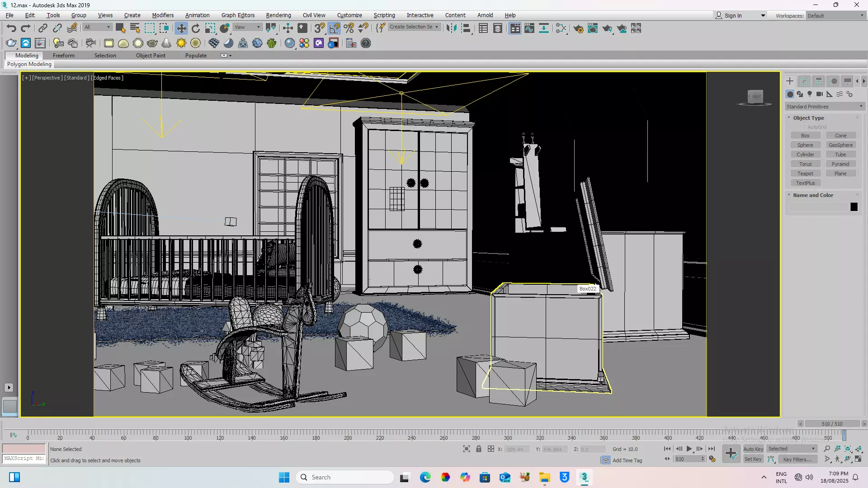Toggle Selection Lock padlock icon
The height and width of the screenshot is (488, 868).
(x=478, y=449)
